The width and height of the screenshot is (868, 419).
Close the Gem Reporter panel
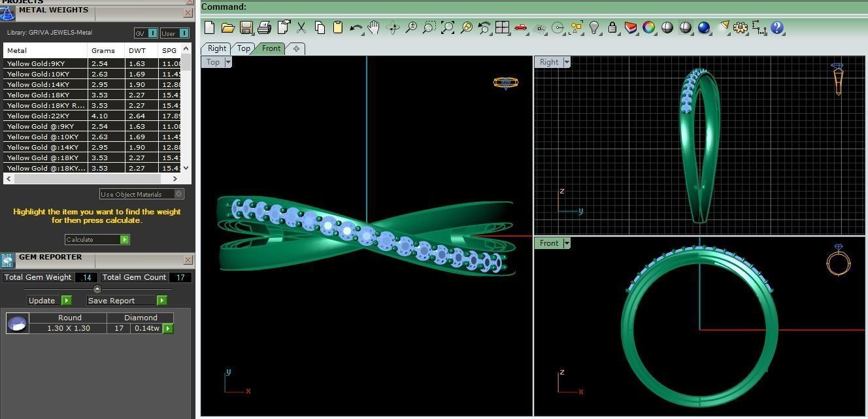[188, 260]
